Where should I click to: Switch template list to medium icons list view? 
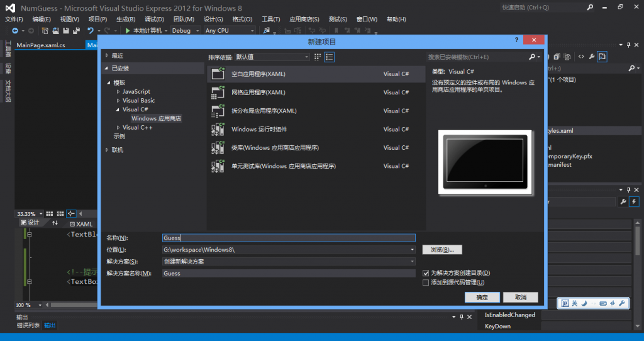(x=329, y=57)
